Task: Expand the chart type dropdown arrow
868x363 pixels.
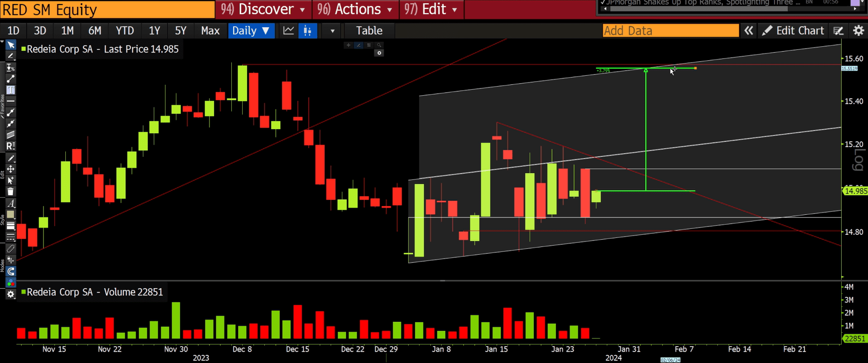Action: pos(332,31)
